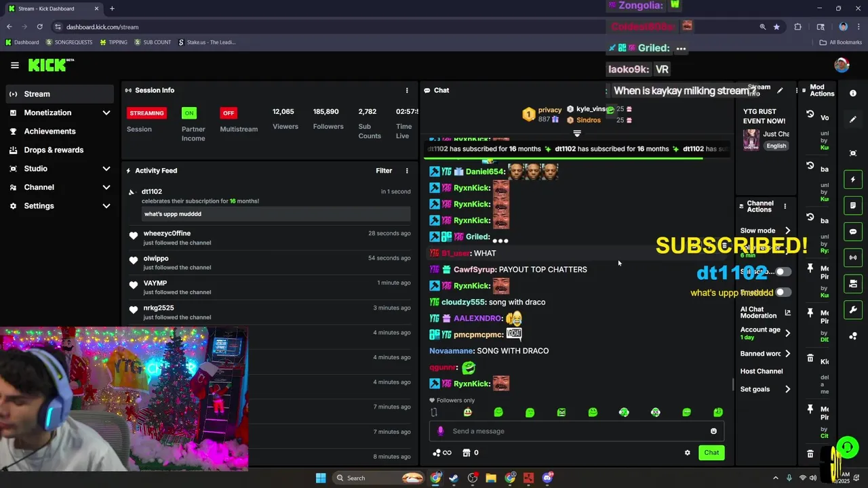
Task: Click Host Channel action
Action: 762,371
